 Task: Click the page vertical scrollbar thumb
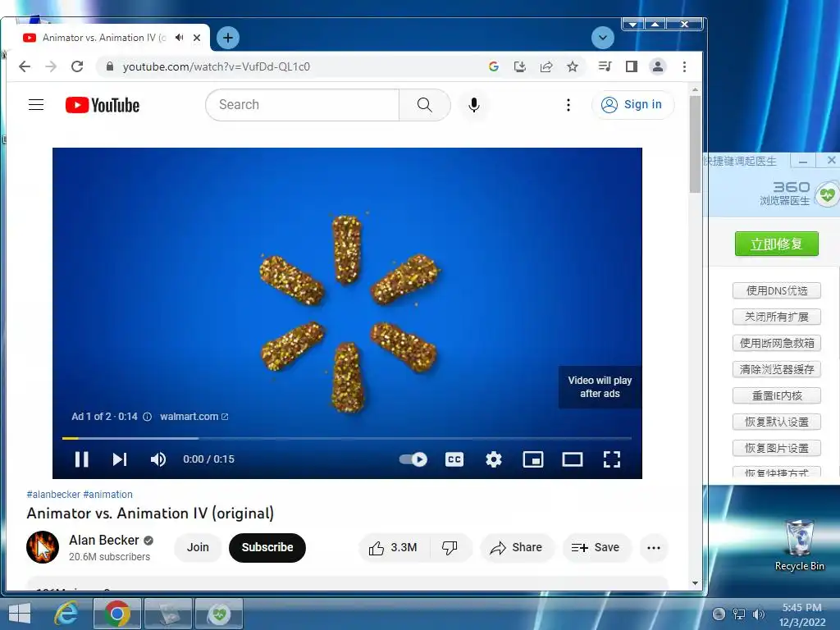(695, 144)
